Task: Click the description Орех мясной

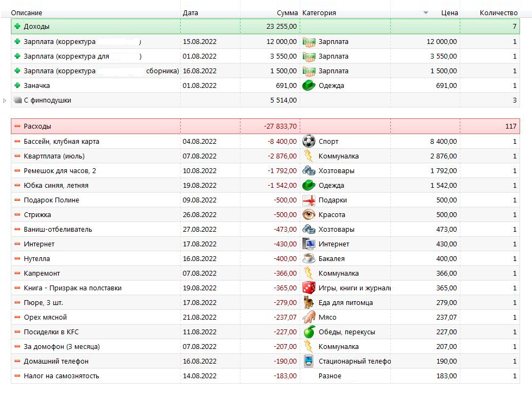Action: click(x=45, y=317)
